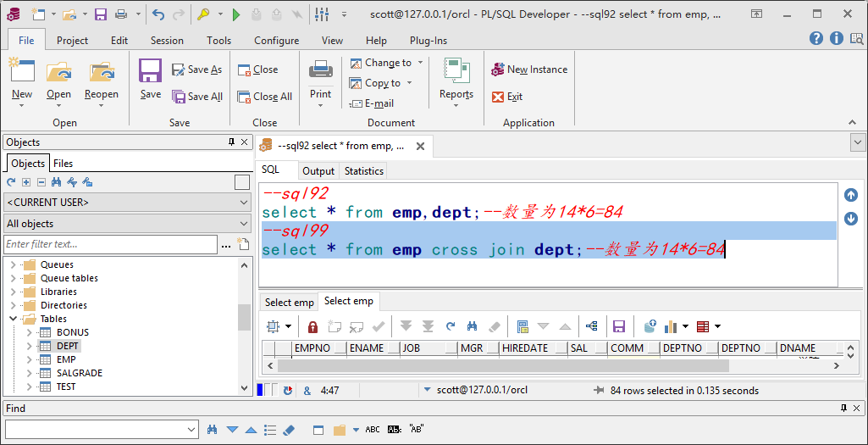Open the Session ribbon tab
The image size is (868, 445).
pyautogui.click(x=167, y=41)
